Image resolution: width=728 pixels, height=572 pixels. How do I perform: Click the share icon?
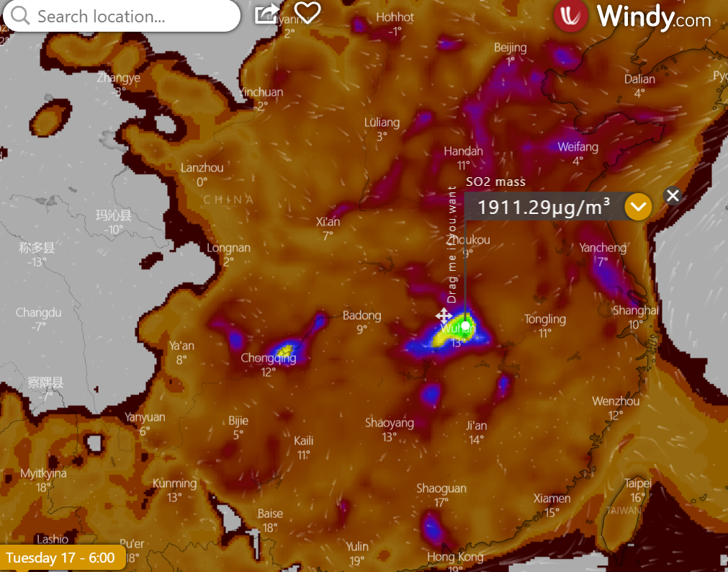[x=266, y=13]
